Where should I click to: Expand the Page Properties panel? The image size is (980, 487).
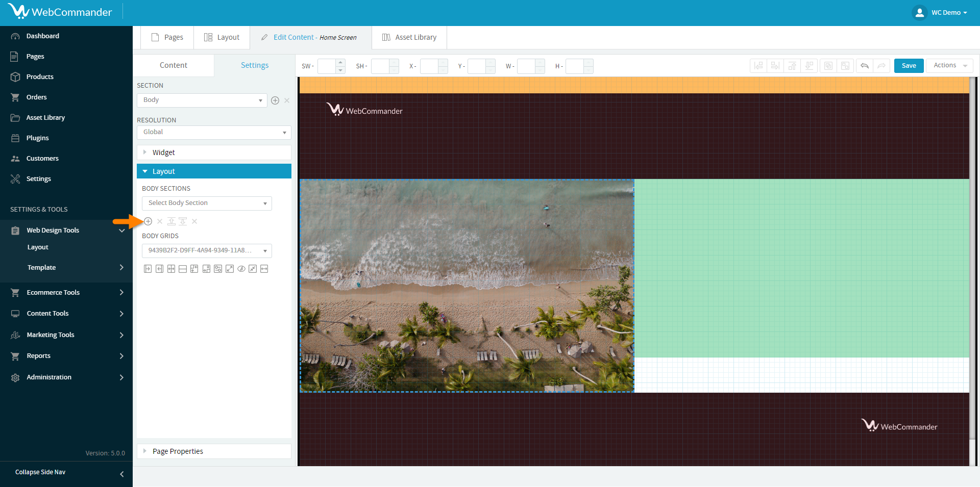[214, 451]
